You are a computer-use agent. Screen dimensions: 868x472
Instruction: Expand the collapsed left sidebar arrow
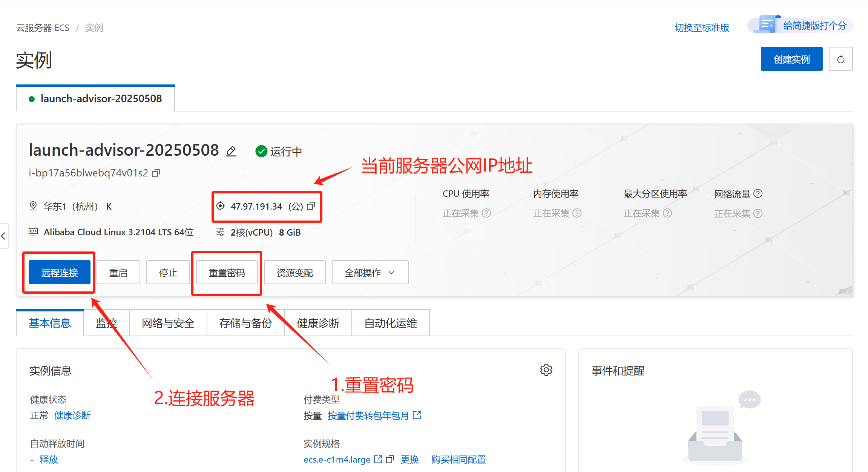(x=3, y=236)
